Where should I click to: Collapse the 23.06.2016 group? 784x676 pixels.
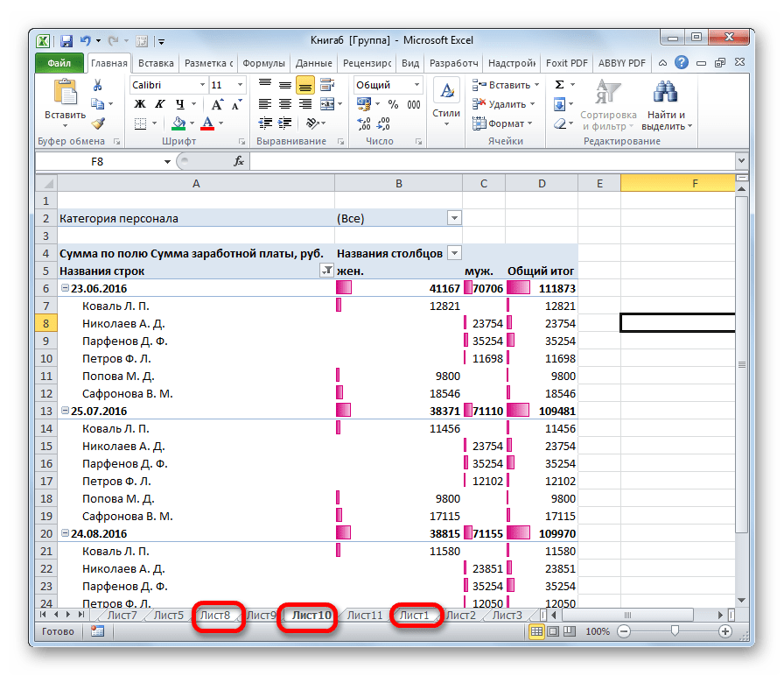(x=65, y=288)
